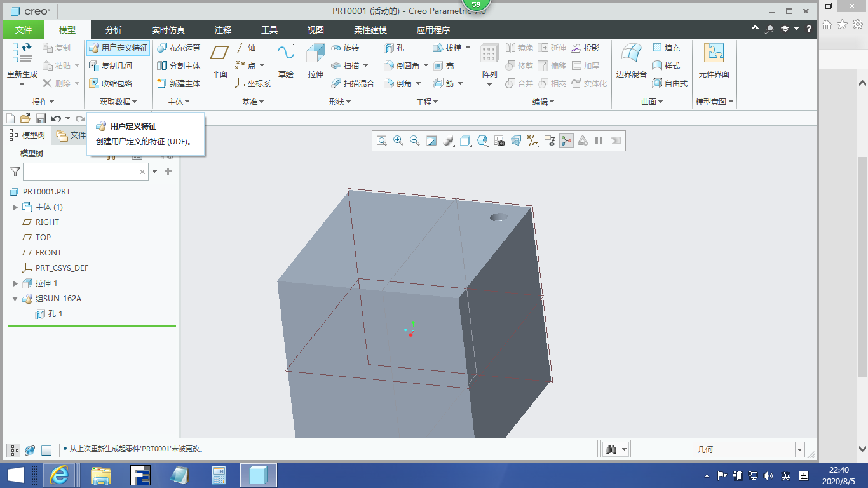
Task: Expand the 主体 (1) tree node
Action: pos(16,207)
